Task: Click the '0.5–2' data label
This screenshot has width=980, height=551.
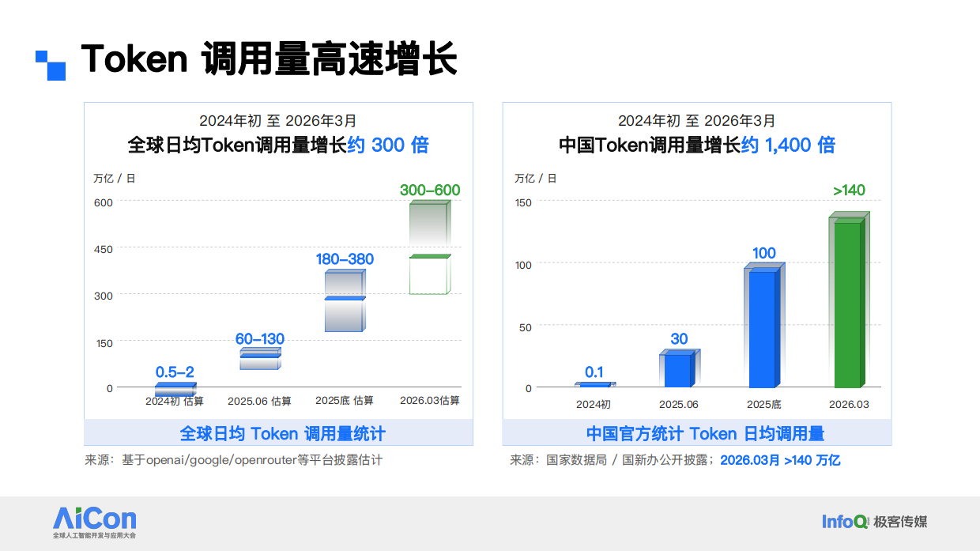Action: point(175,372)
